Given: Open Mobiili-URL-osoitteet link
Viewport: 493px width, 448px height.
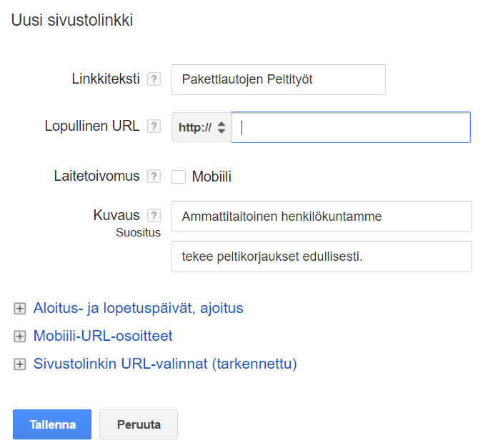Looking at the screenshot, I should (103, 336).
